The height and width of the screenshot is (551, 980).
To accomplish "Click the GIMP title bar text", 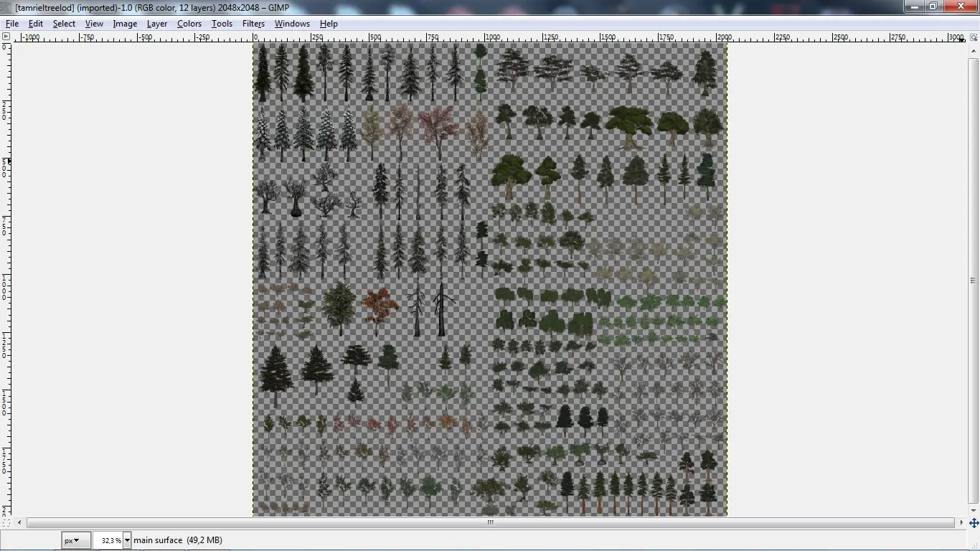I will 152,7.
